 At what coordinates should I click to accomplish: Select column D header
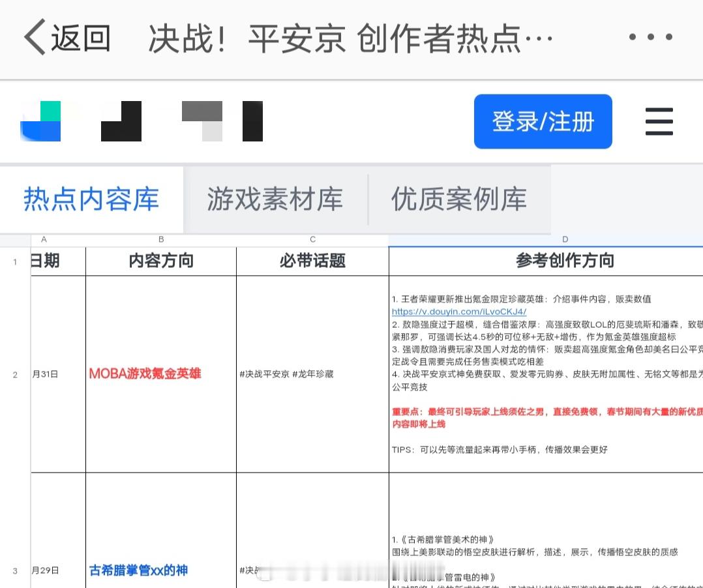565,240
